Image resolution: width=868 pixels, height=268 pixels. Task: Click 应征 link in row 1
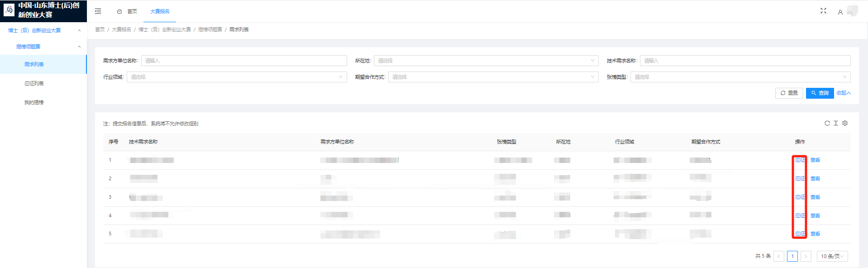tap(800, 160)
